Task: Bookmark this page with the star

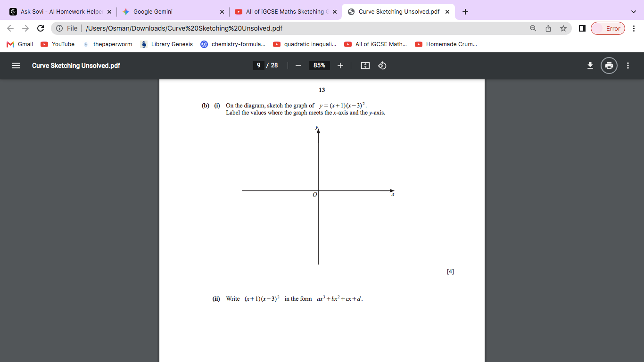Action: (563, 28)
